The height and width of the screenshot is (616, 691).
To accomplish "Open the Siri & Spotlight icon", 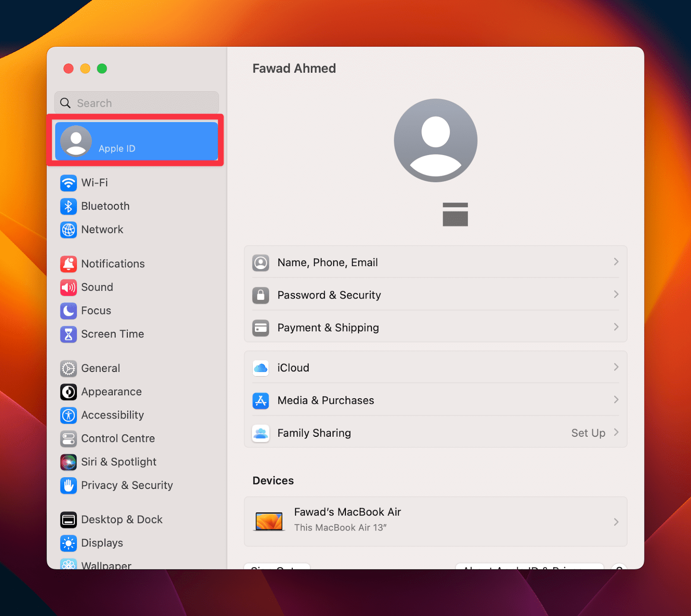I will 68,462.
